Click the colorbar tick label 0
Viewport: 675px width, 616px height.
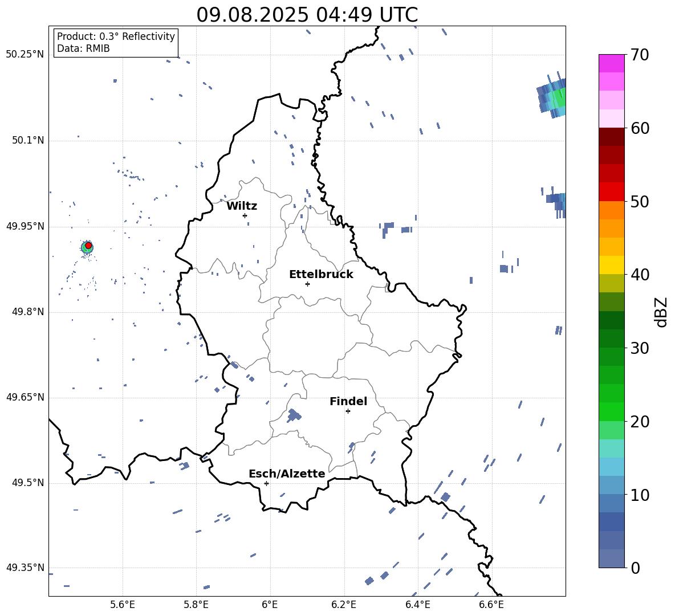pyautogui.click(x=635, y=568)
